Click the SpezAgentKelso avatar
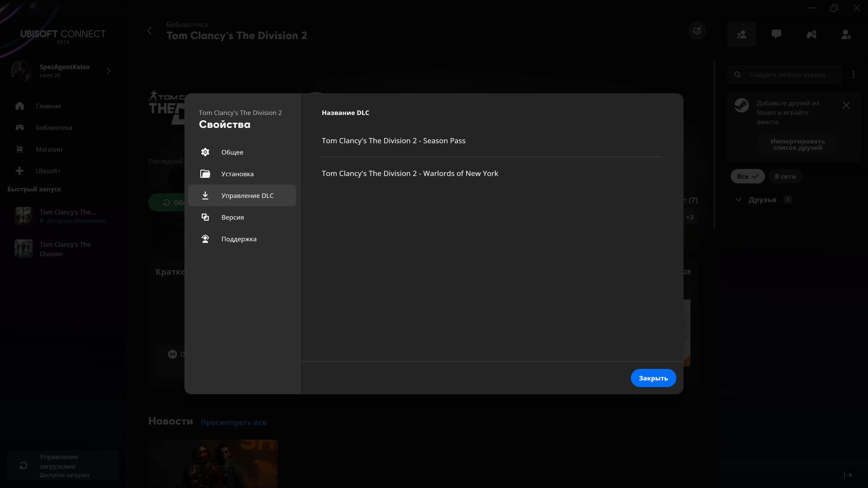Screen dimensions: 868x488 (21, 71)
